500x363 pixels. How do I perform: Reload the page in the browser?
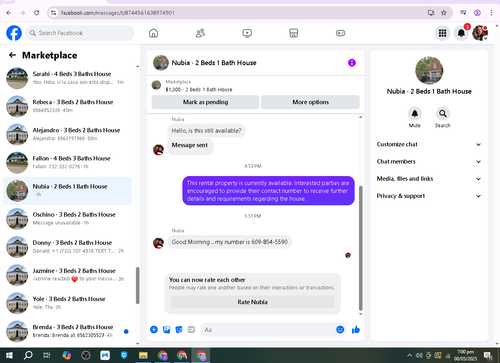[37, 13]
